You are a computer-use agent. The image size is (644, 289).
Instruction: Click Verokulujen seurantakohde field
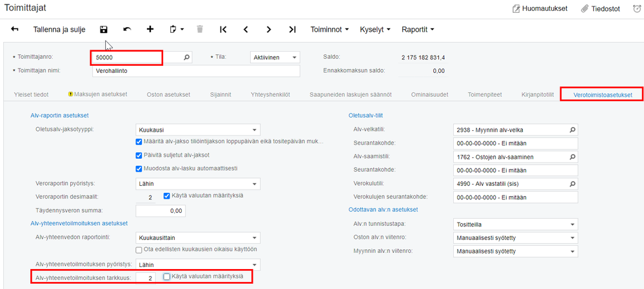coord(516,197)
